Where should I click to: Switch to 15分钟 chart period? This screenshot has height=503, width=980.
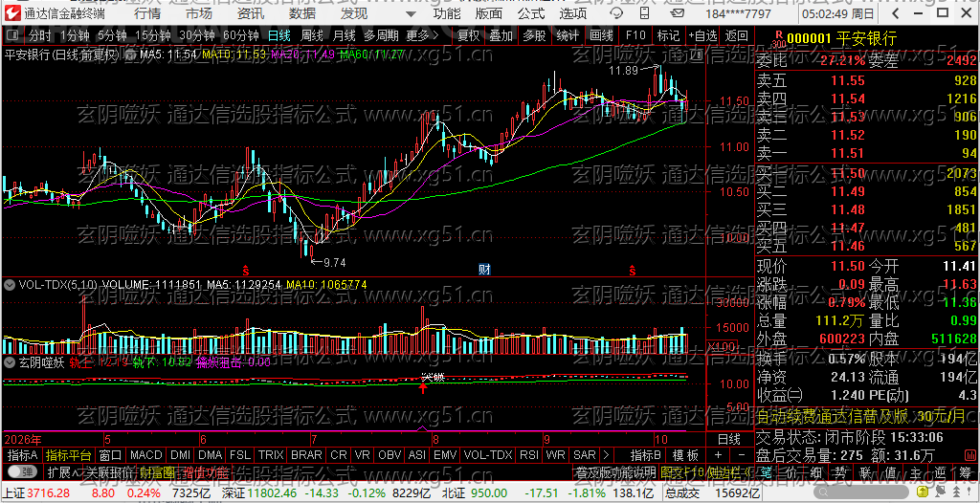153,35
